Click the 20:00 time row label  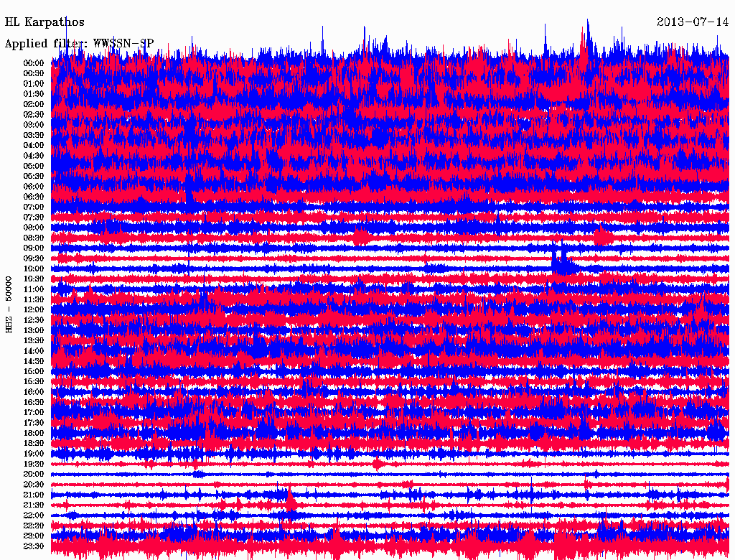(34, 475)
